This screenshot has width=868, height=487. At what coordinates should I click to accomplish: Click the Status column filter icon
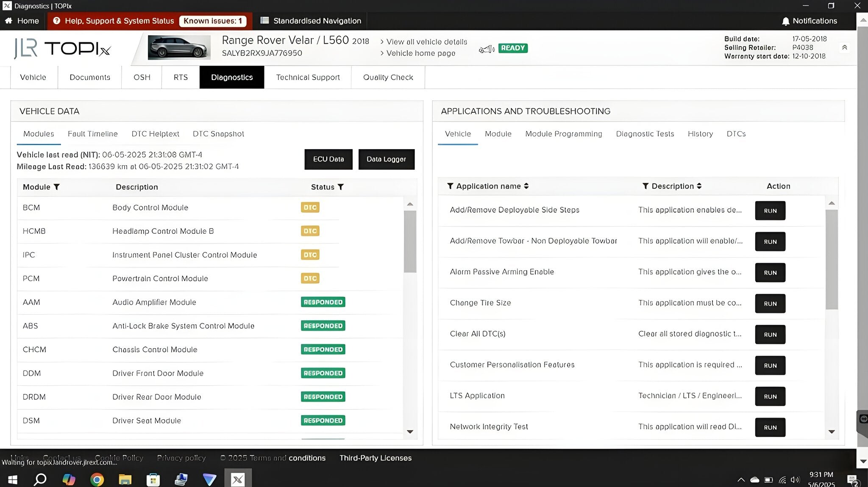click(341, 187)
